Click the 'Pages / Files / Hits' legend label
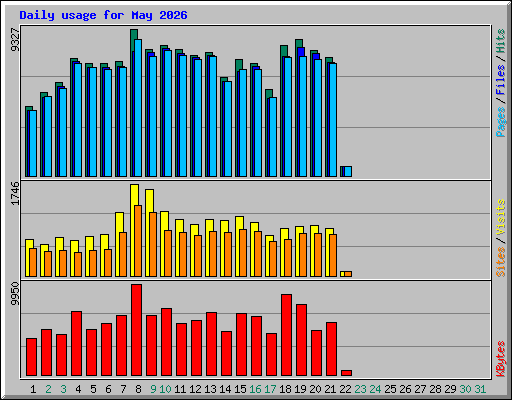The width and height of the screenshot is (512, 400). pos(500,83)
